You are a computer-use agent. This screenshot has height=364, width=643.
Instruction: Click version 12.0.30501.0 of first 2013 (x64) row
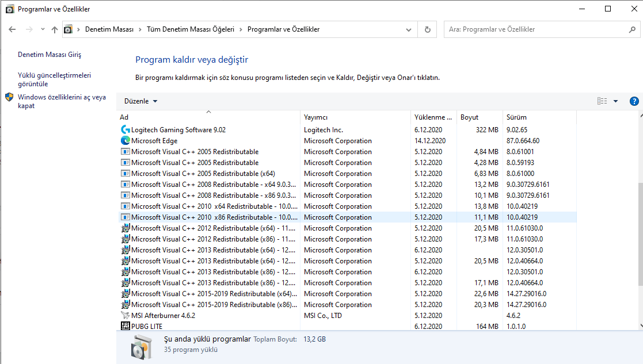coord(524,250)
